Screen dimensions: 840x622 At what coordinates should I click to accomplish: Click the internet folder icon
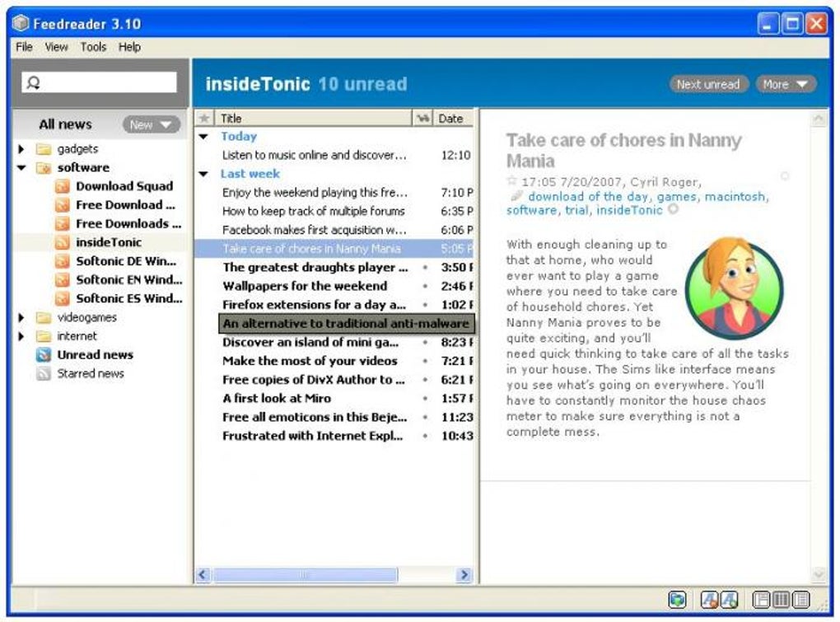44,336
